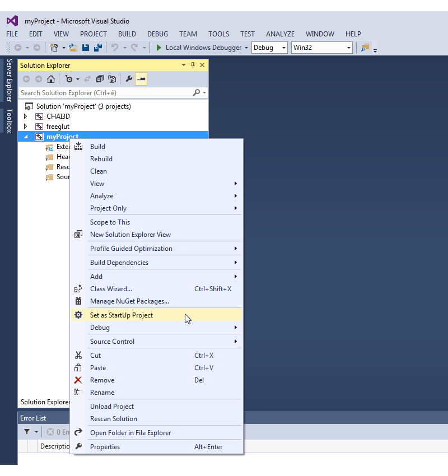
Task: Open Solution Explorer window position dropdown arrow
Action: pos(184,65)
